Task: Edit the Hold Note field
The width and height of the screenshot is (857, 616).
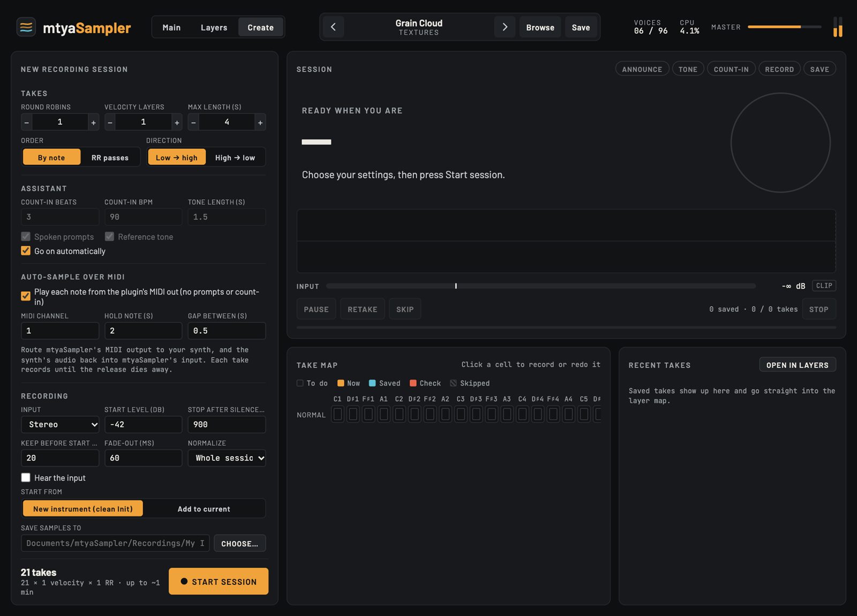Action: tap(143, 330)
